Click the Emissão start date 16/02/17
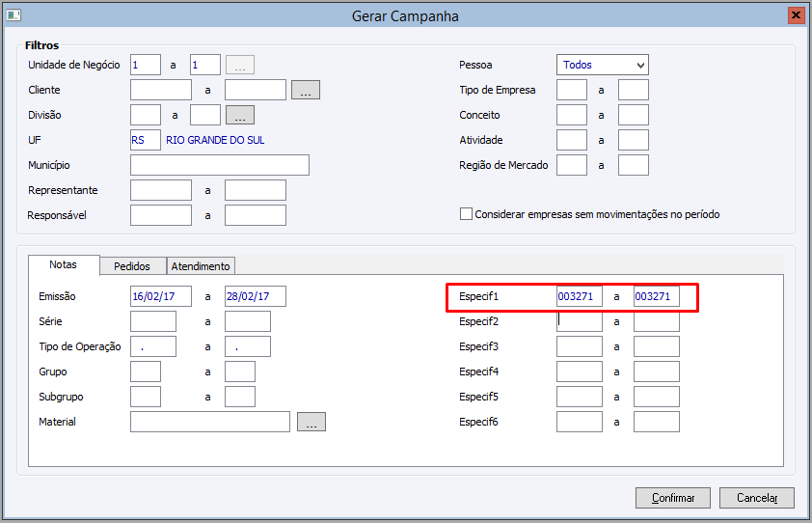812x523 pixels. pyautogui.click(x=161, y=296)
